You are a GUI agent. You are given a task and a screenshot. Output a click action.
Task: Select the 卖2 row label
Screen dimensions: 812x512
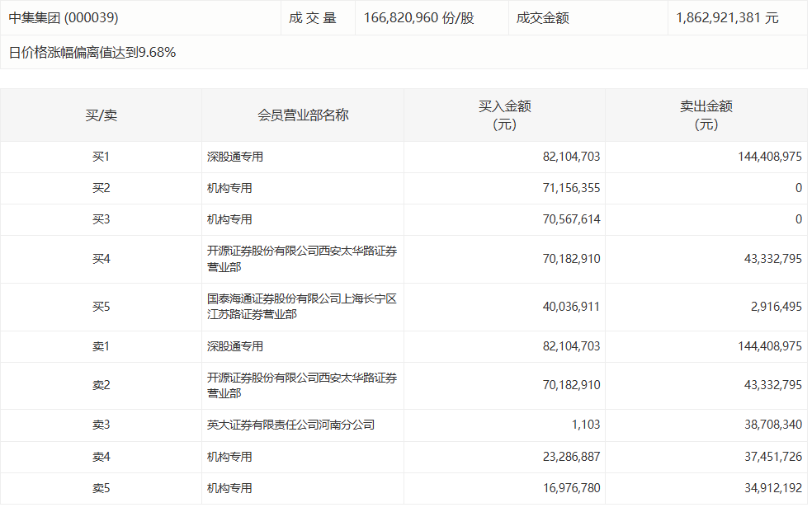click(x=101, y=385)
